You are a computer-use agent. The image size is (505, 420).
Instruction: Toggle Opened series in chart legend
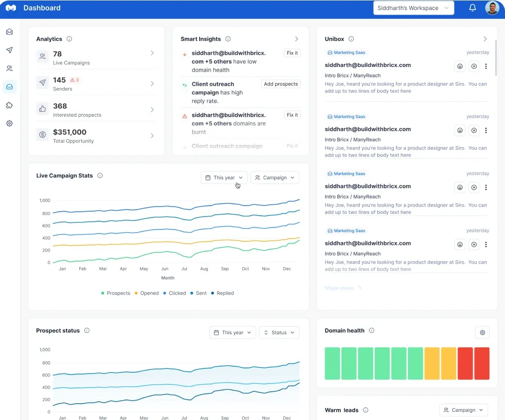147,293
